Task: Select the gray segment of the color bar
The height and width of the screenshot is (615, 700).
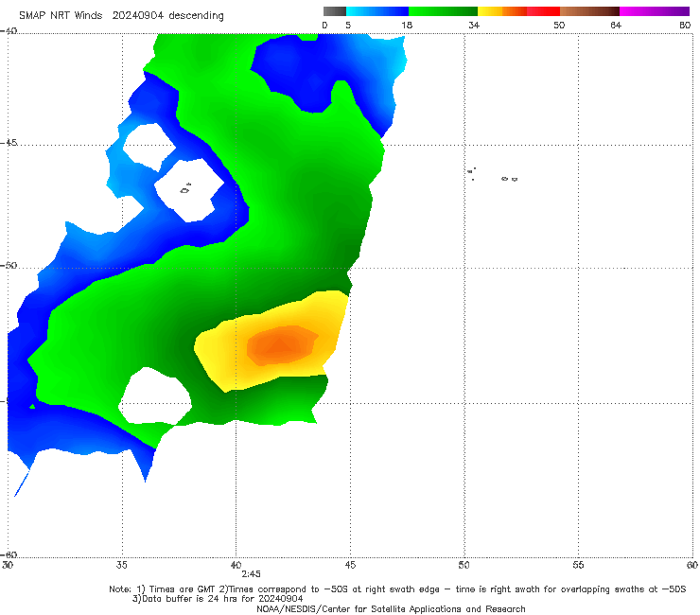Action: pos(335,11)
